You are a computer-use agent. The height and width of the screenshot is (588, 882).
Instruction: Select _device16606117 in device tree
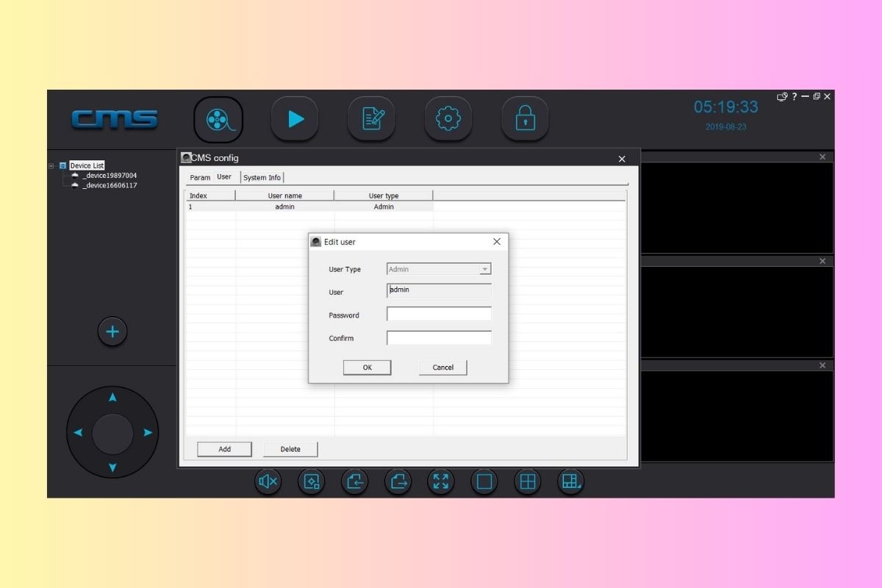pyautogui.click(x=110, y=185)
